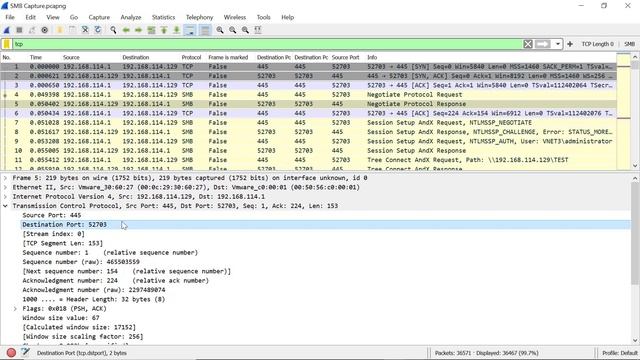Click packet list minimap scrollbar

pos(624,110)
